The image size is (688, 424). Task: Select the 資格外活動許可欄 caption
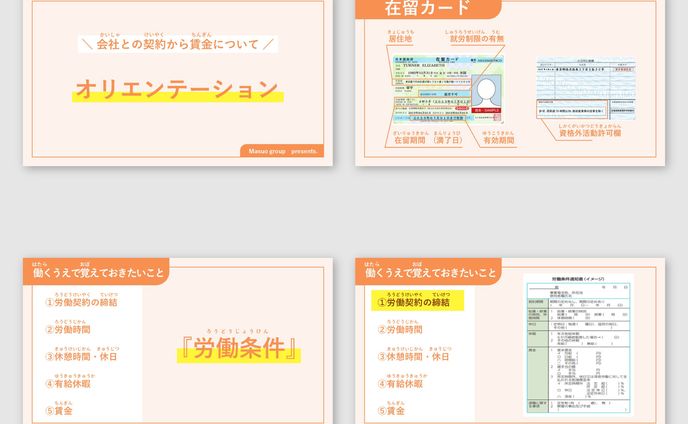(589, 133)
